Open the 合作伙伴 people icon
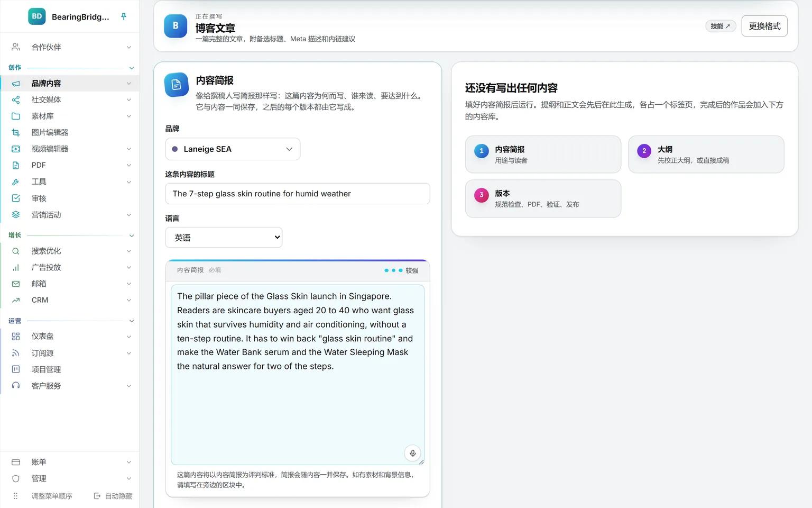812x508 pixels. pos(16,47)
